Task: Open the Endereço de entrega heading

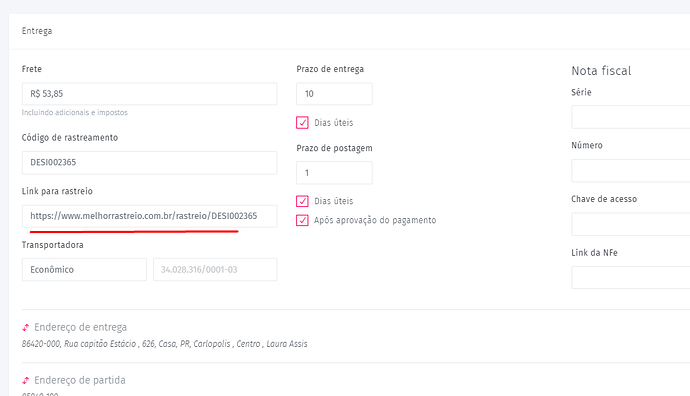Action: pyautogui.click(x=81, y=327)
